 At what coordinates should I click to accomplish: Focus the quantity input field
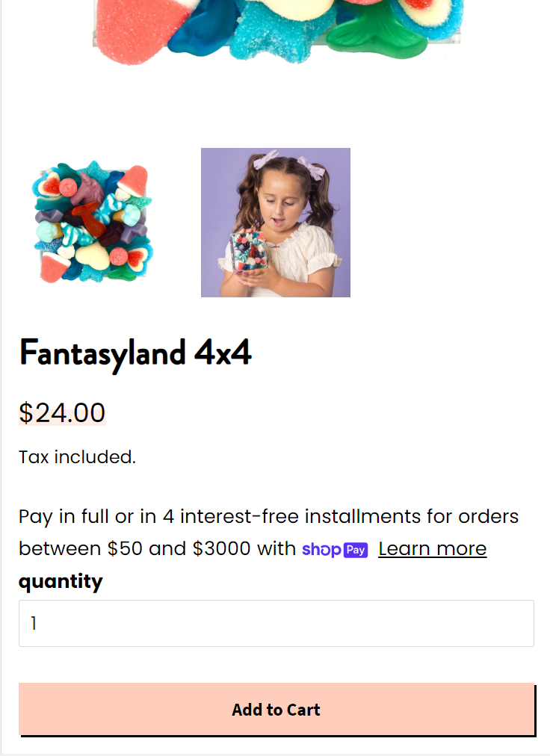tap(276, 623)
